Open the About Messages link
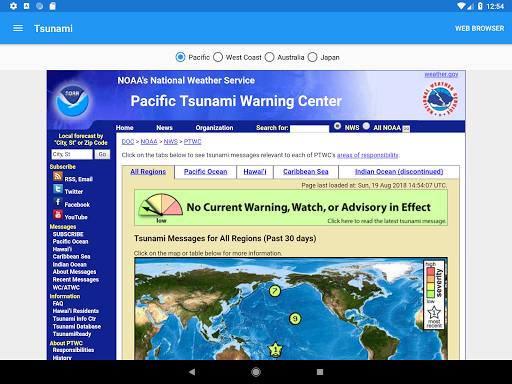The width and height of the screenshot is (512, 384). (74, 272)
